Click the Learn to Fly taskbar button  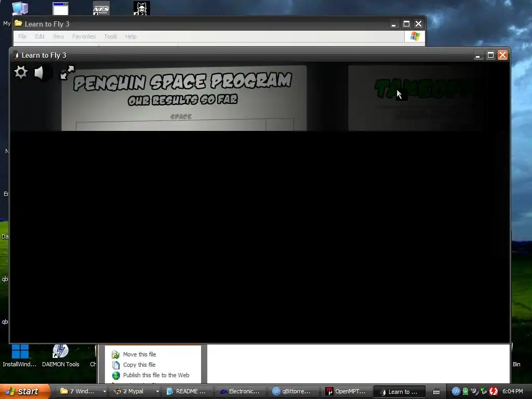(400, 392)
